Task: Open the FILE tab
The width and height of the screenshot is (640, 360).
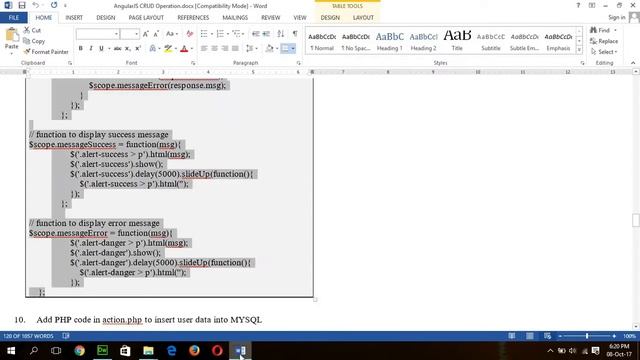Action: pyautogui.click(x=13, y=18)
